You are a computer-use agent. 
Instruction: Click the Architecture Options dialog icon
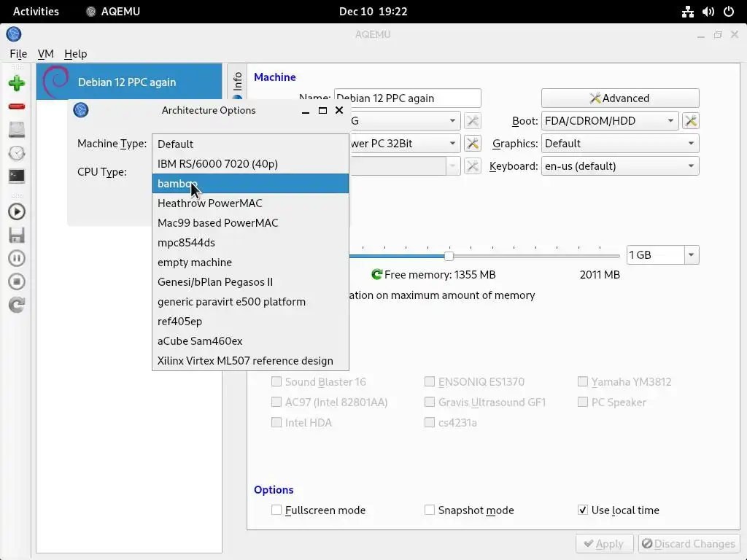pyautogui.click(x=80, y=110)
